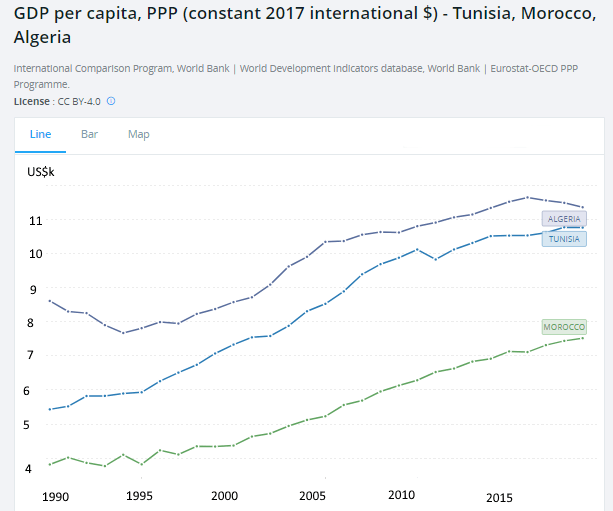
Task: Click the MOROCCO series label
Action: (x=564, y=327)
